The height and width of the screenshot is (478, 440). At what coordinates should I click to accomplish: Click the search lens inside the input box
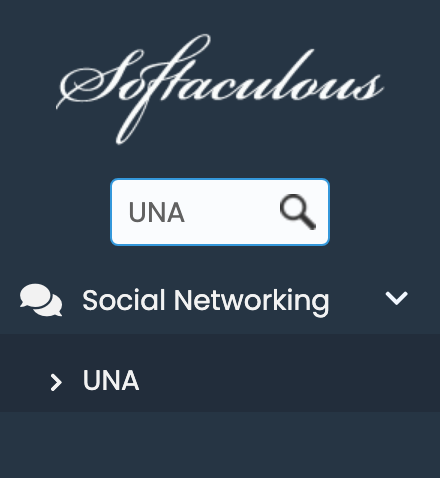click(298, 212)
